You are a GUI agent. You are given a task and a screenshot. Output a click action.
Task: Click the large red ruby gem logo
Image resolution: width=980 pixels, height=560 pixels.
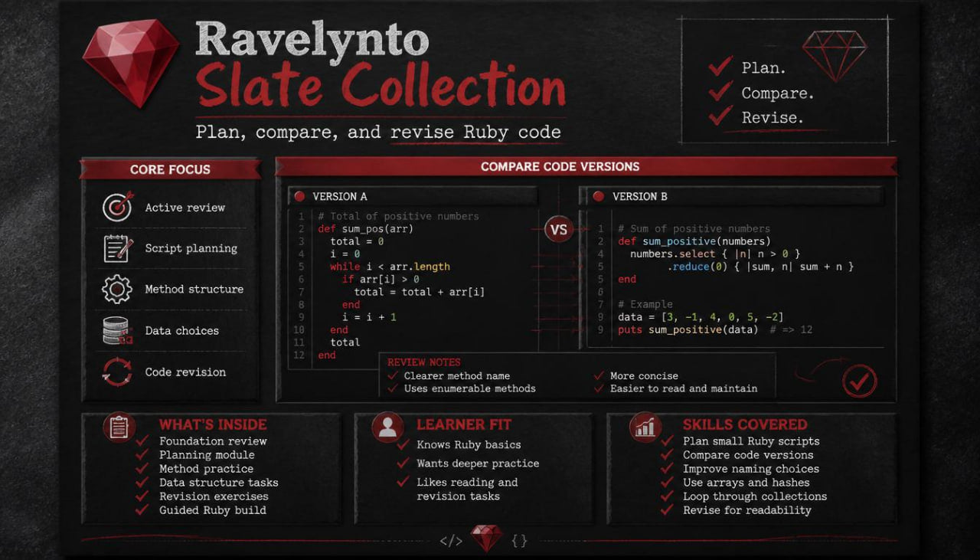click(x=131, y=63)
